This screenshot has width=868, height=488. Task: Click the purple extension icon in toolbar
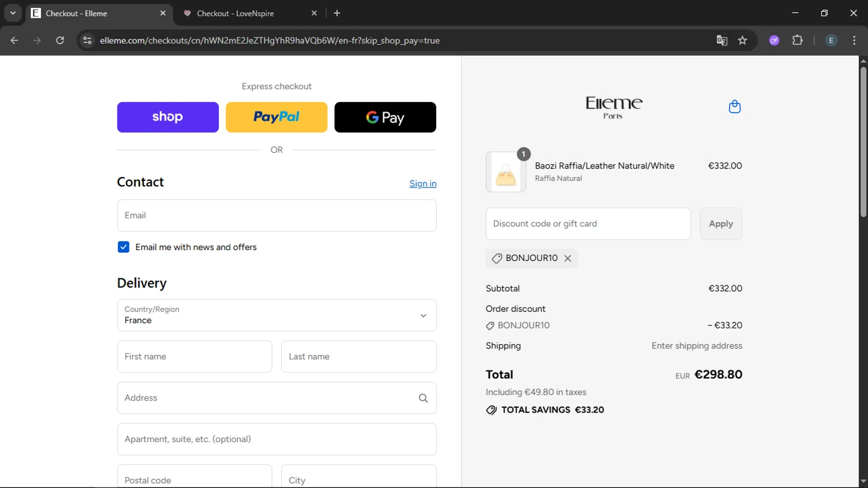tap(774, 41)
